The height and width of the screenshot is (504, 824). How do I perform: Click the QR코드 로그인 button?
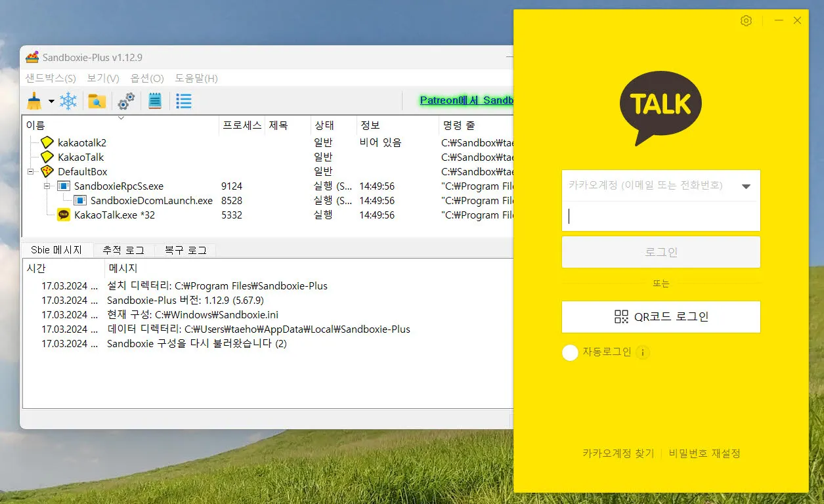point(661,317)
